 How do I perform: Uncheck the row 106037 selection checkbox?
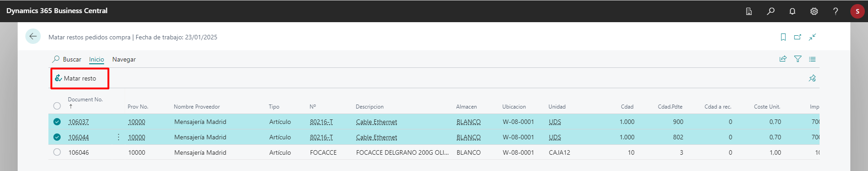click(x=57, y=122)
